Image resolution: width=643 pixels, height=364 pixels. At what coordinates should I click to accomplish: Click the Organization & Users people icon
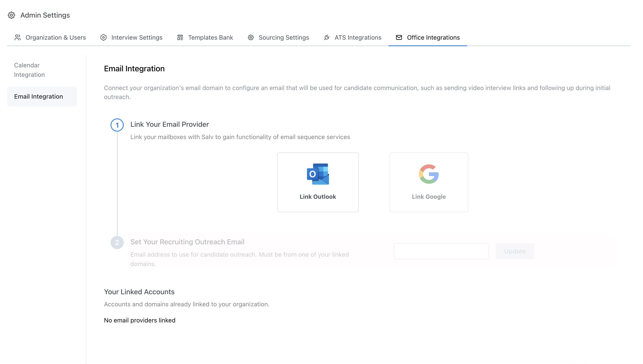[x=18, y=37]
